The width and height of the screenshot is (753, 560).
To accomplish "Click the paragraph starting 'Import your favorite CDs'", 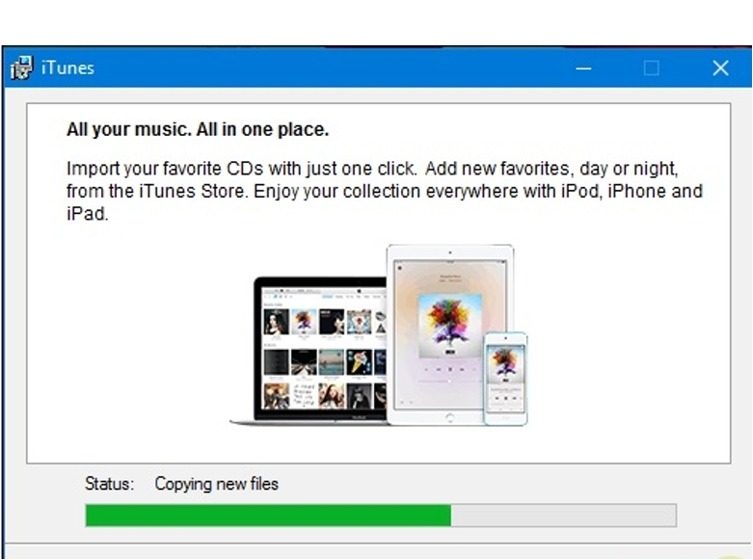I will (x=384, y=191).
